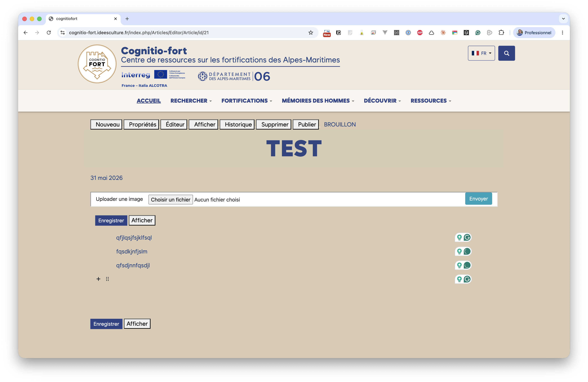Viewport: 588px width, 382px height.
Task: Expand the MÉMOIRES DES HOMMES menu
Action: (x=318, y=101)
